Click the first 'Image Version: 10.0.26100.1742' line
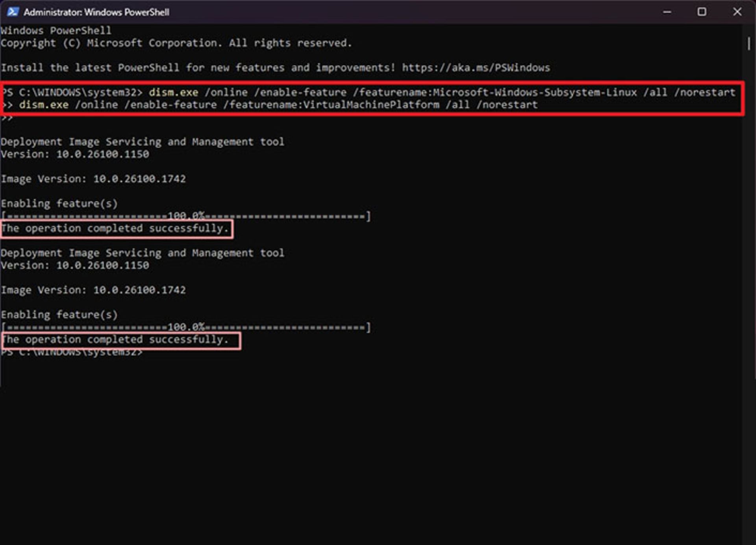 pos(93,179)
